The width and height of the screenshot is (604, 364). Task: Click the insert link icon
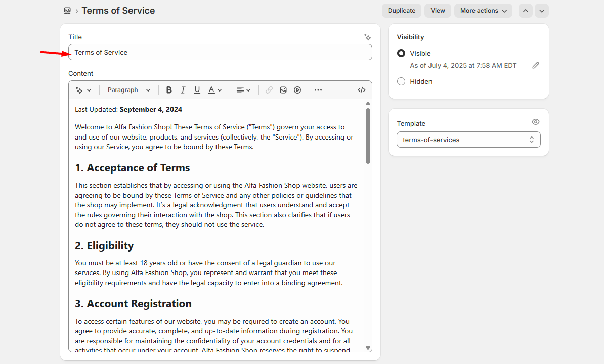coord(269,90)
